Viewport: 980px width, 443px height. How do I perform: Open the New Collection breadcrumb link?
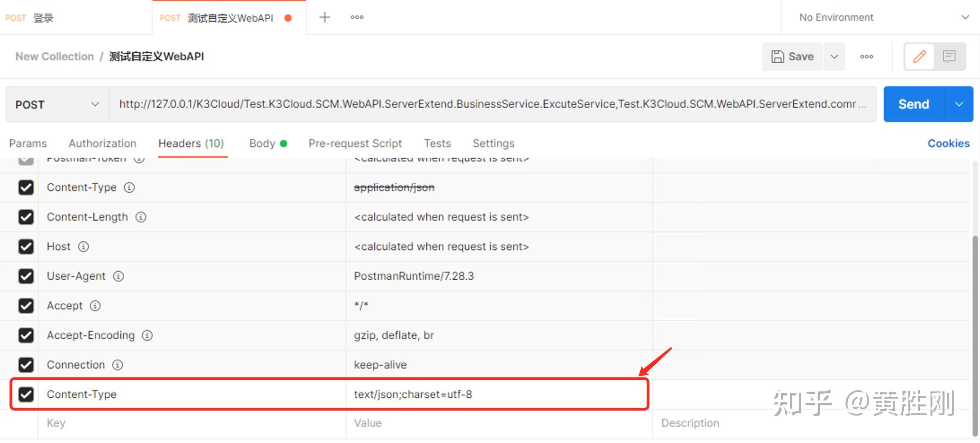(54, 56)
